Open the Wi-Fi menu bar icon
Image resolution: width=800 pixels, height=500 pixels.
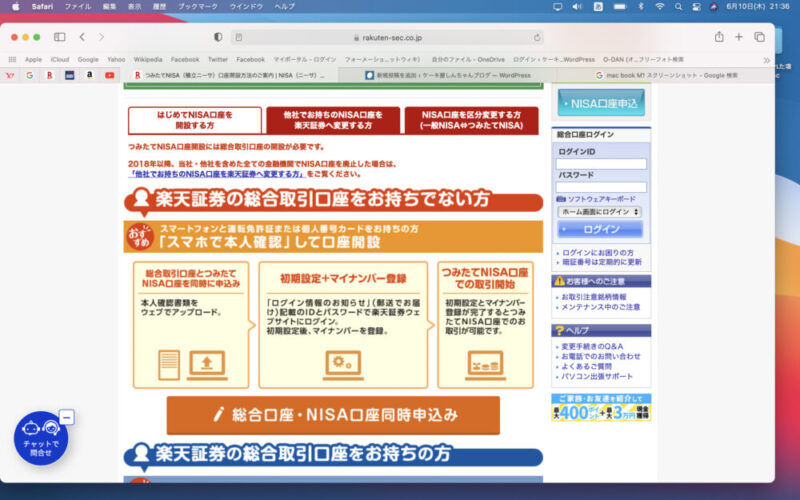[660, 7]
